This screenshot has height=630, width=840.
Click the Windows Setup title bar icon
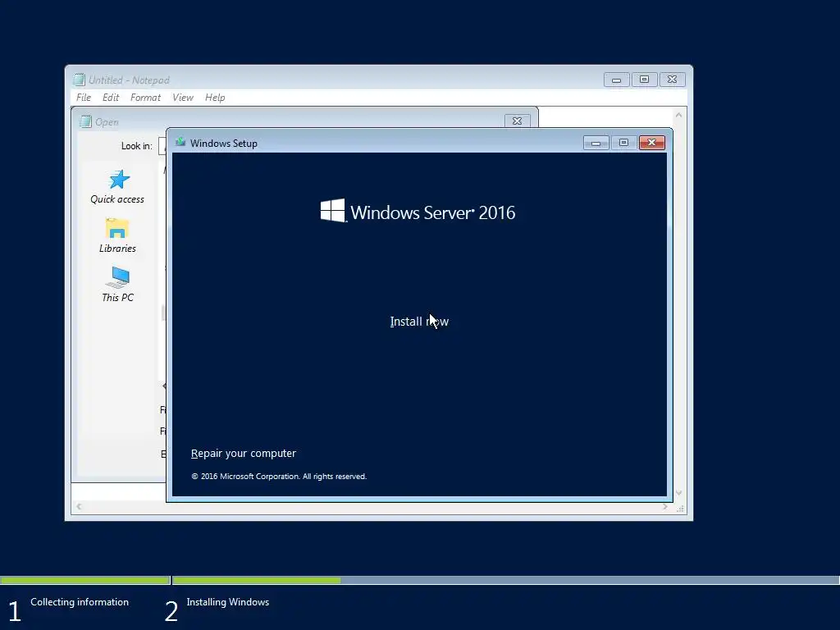pos(180,143)
